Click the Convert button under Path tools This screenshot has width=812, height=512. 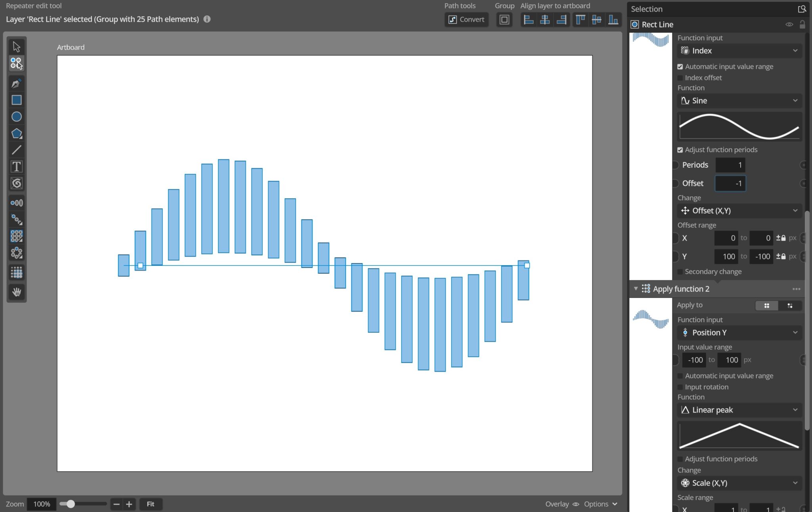click(466, 19)
